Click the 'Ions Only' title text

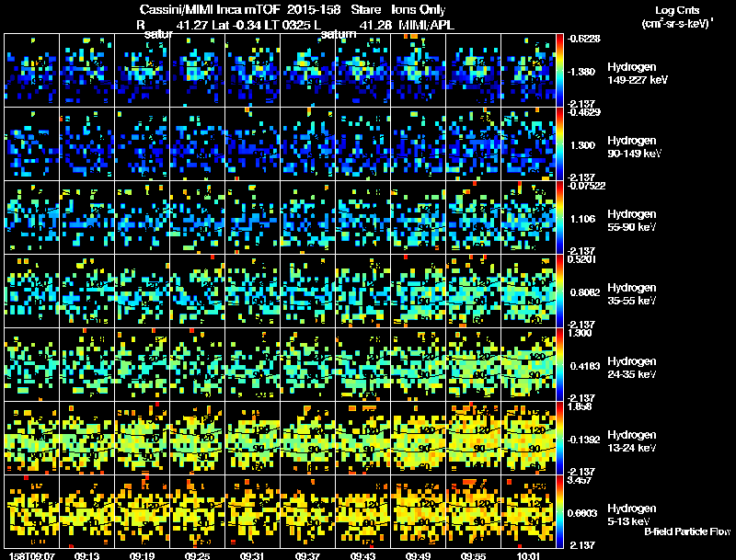pos(419,9)
